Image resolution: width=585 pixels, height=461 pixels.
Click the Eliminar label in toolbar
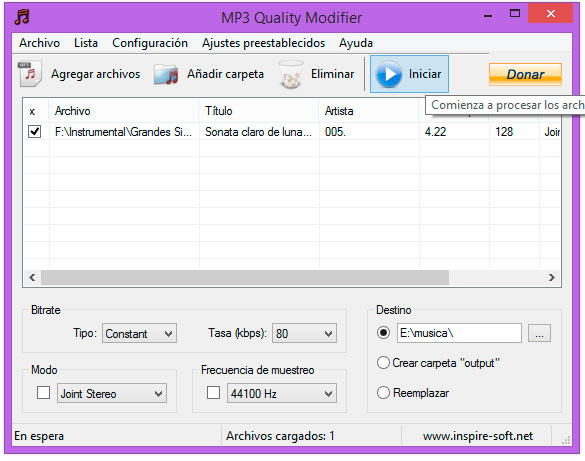pyautogui.click(x=332, y=74)
